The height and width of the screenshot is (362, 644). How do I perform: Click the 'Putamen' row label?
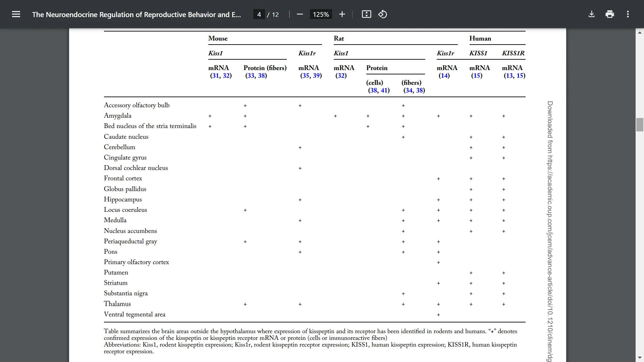tap(116, 272)
